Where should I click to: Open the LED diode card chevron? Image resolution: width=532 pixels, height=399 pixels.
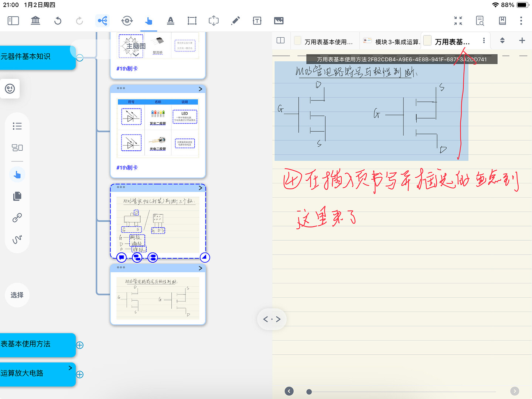tap(200, 89)
